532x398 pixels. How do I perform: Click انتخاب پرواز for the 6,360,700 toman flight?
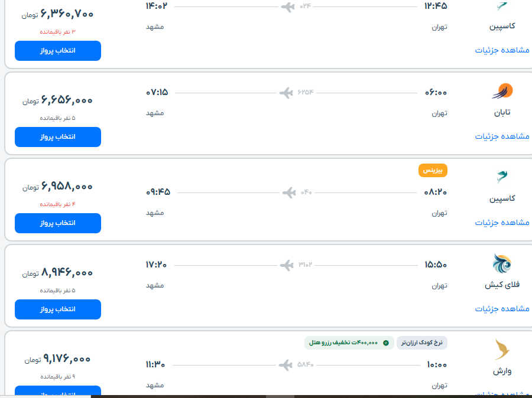point(57,51)
